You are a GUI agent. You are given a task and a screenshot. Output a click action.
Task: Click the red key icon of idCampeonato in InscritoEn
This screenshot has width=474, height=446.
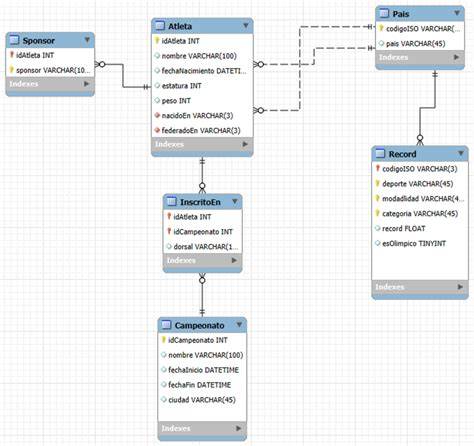(x=169, y=231)
